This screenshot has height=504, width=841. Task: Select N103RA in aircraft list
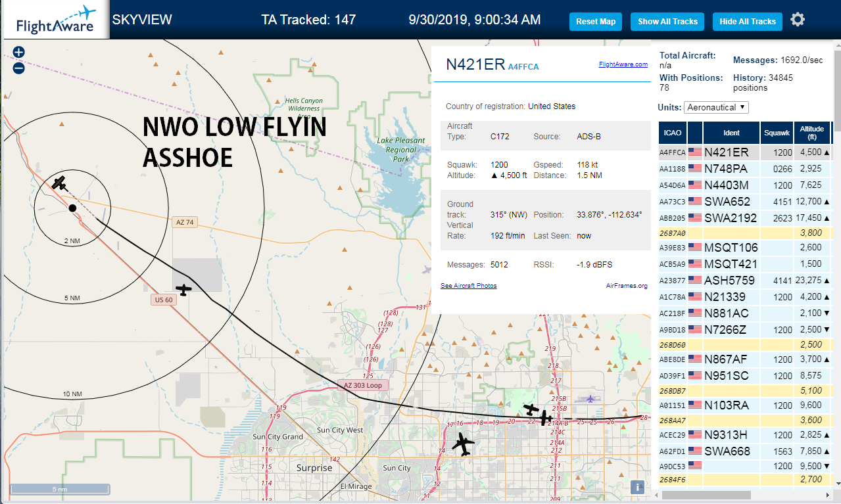click(746, 405)
